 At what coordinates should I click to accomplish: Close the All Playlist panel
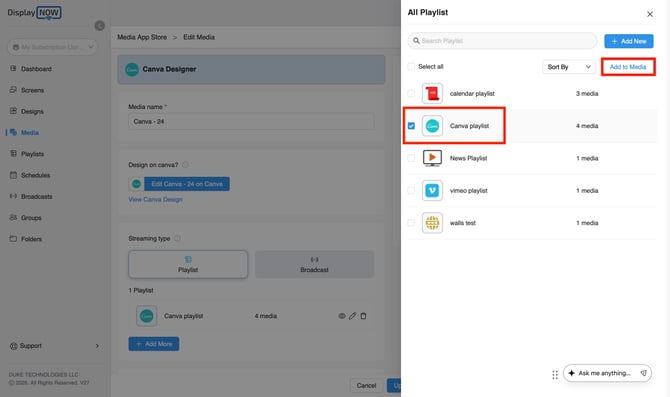point(650,14)
